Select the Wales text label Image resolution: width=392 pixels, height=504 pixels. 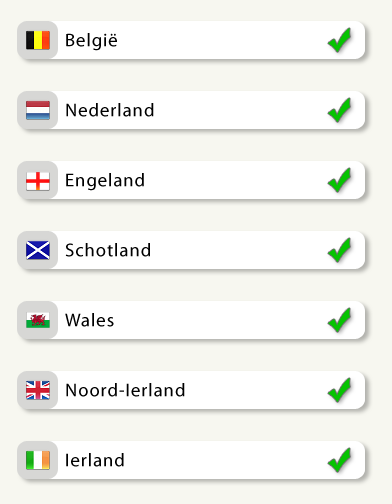pyautogui.click(x=90, y=320)
